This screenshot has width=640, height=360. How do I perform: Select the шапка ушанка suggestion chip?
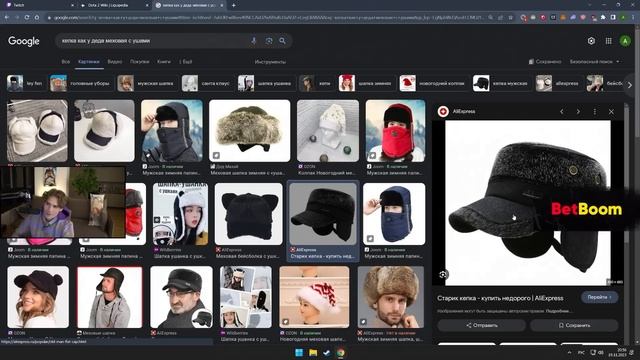[265, 83]
